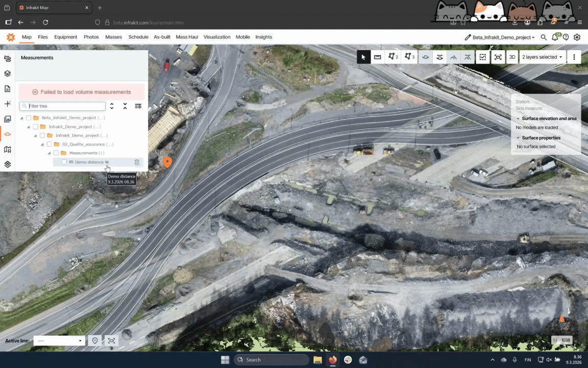
Task: Open notifications bell icon
Action: (x=555, y=37)
